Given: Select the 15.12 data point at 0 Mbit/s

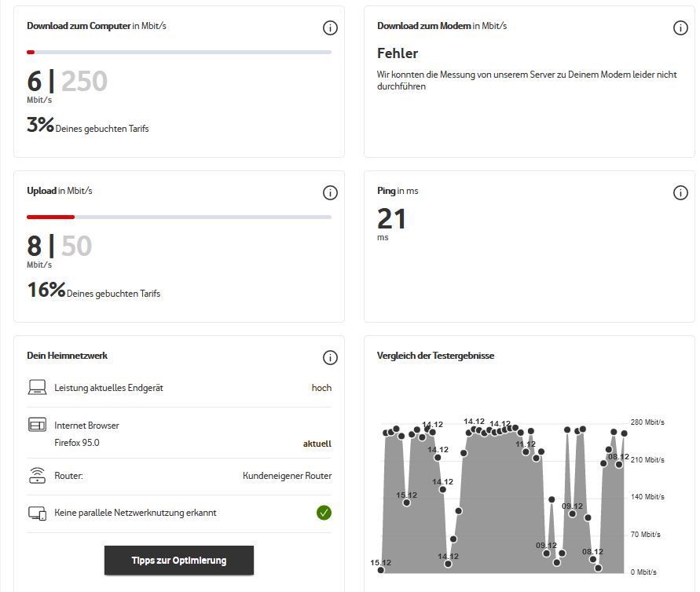Looking at the screenshot, I should (x=381, y=570).
